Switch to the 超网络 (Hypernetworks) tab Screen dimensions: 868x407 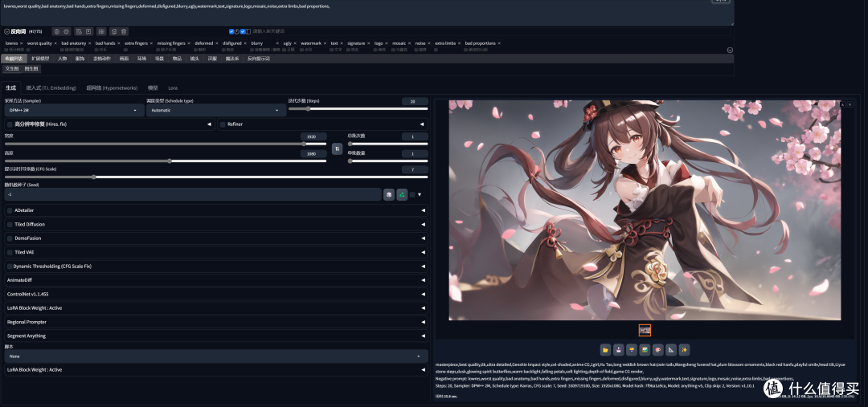pos(112,88)
